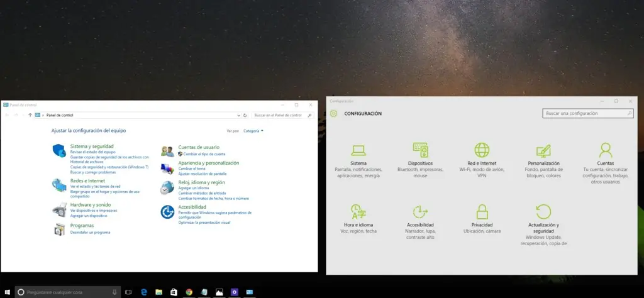Click the Programas icon in Control Panel
The width and height of the screenshot is (644, 298).
(59, 229)
